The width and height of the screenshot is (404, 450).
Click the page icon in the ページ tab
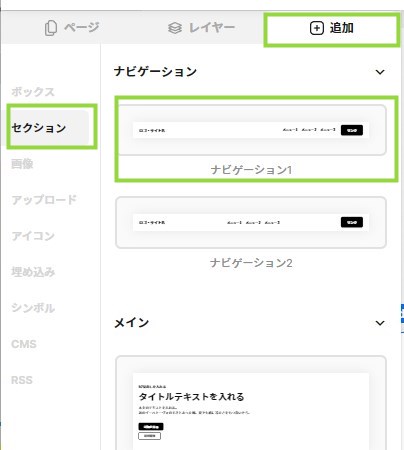pyautogui.click(x=51, y=28)
